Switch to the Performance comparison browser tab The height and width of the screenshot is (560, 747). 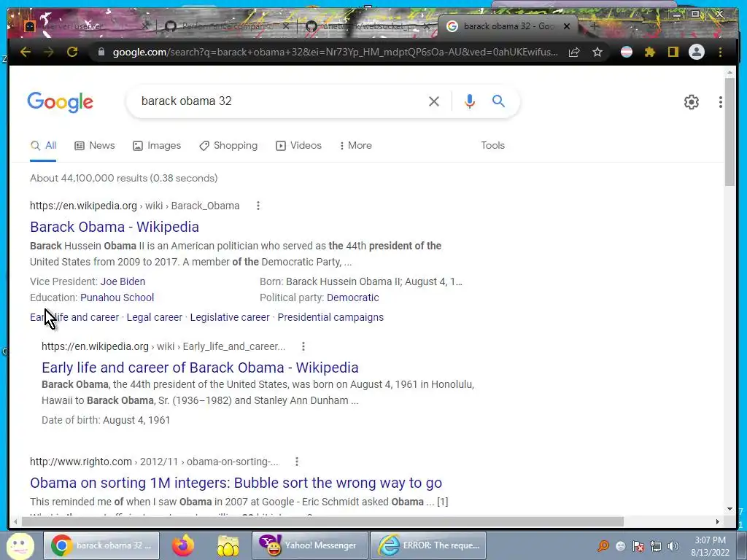pyautogui.click(x=227, y=26)
